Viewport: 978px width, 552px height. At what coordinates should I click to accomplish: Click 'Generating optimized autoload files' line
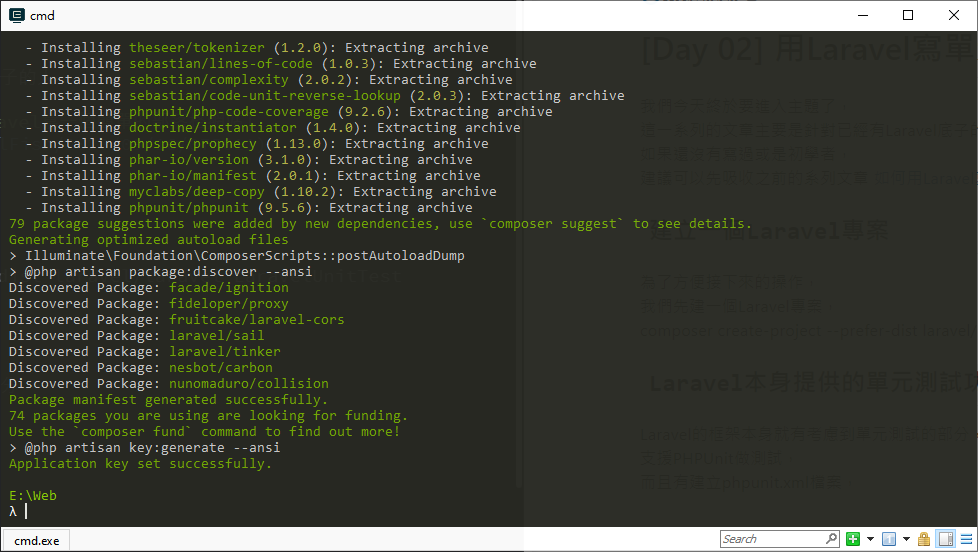[148, 239]
